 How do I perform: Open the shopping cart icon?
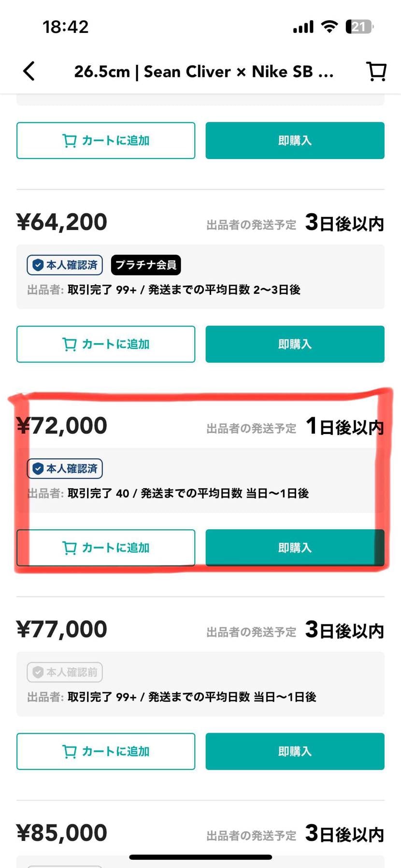tap(376, 71)
